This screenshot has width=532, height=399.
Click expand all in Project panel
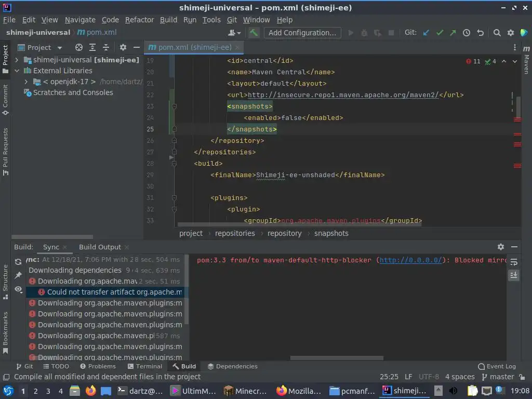[92, 47]
